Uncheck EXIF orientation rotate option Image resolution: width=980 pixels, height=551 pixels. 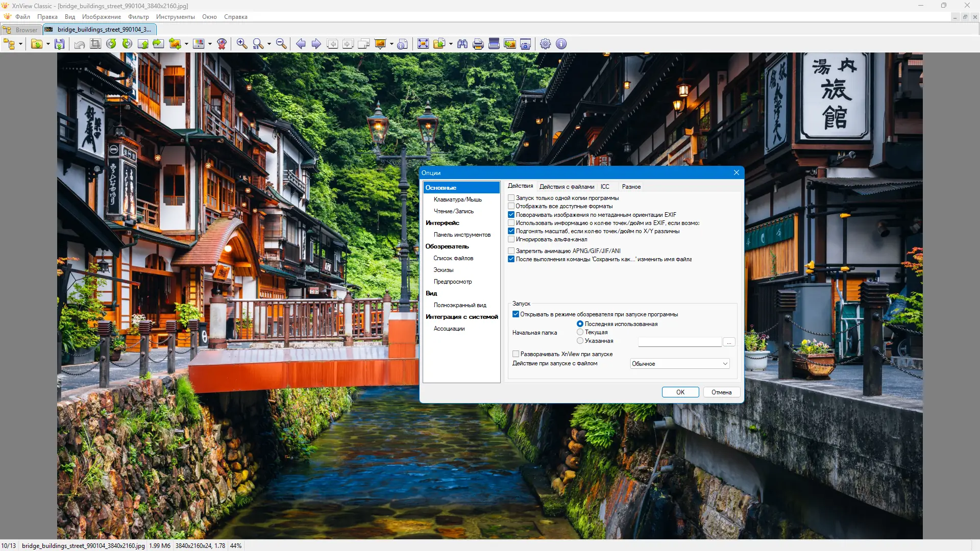(x=511, y=215)
